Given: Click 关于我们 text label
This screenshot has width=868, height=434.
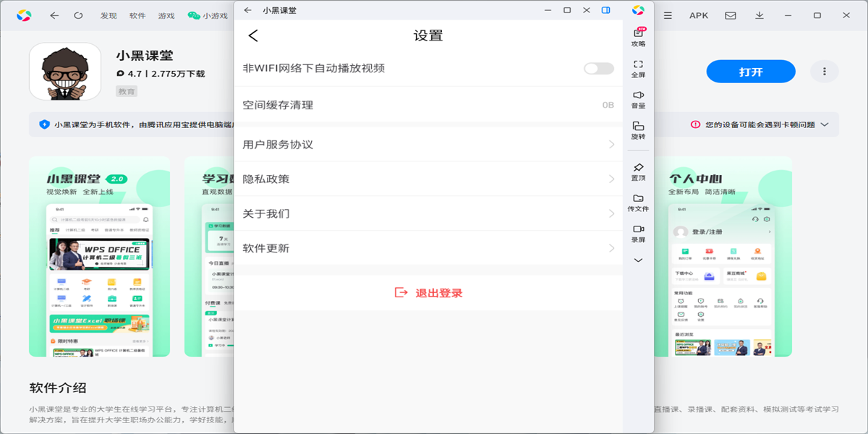Looking at the screenshot, I should 266,214.
